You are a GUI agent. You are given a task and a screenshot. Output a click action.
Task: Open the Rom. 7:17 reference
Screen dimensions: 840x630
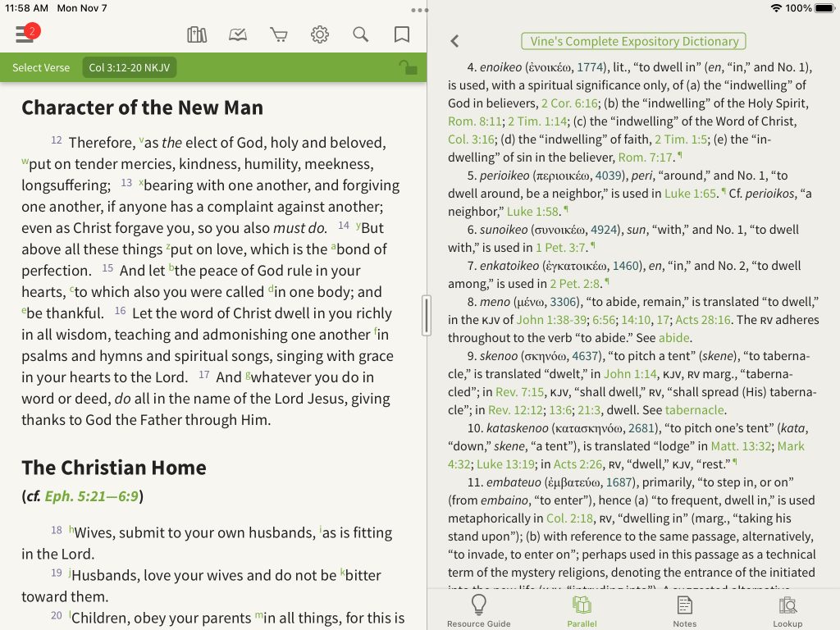click(646, 157)
